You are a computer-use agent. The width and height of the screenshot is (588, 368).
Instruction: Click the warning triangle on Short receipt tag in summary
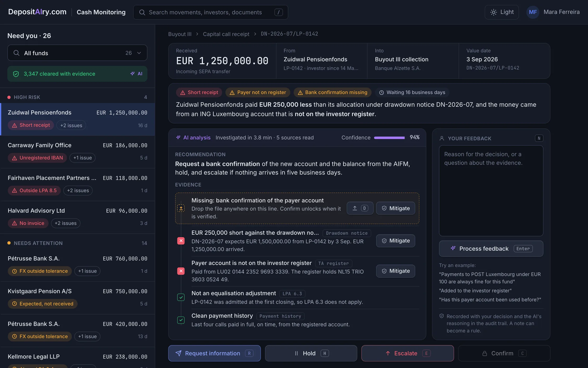pyautogui.click(x=183, y=93)
